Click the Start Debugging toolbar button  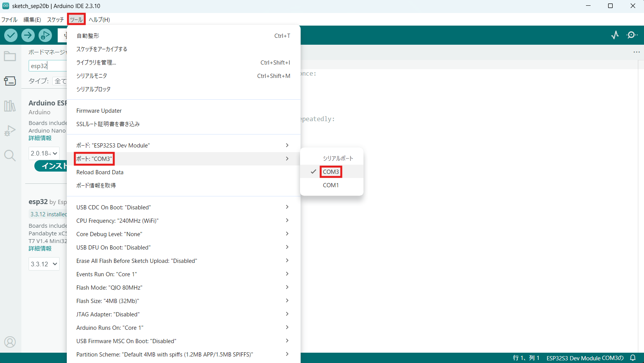[x=45, y=35]
